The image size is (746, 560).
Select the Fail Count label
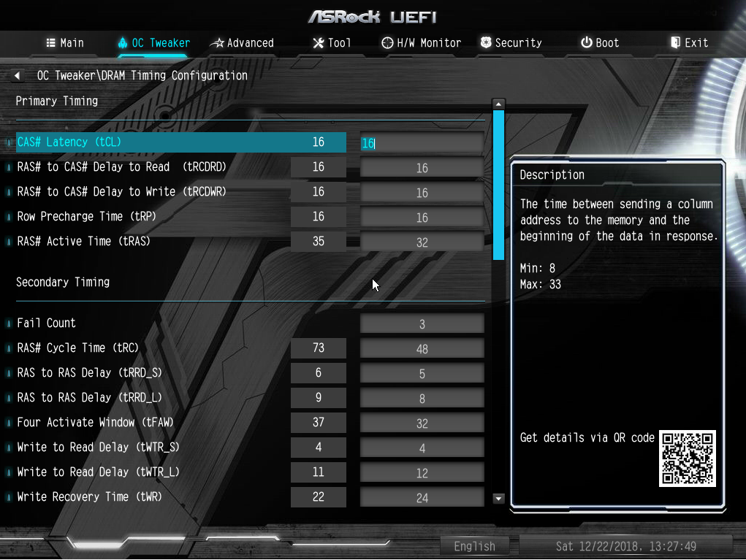pyautogui.click(x=46, y=323)
